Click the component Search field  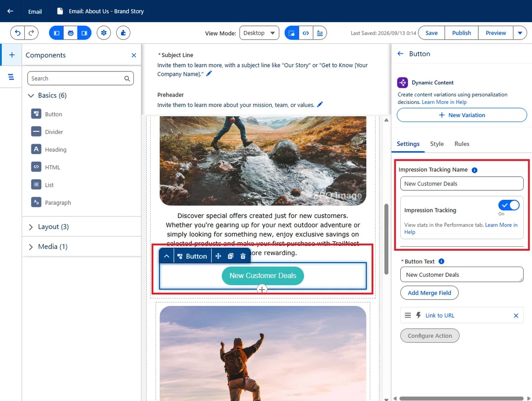pyautogui.click(x=81, y=79)
